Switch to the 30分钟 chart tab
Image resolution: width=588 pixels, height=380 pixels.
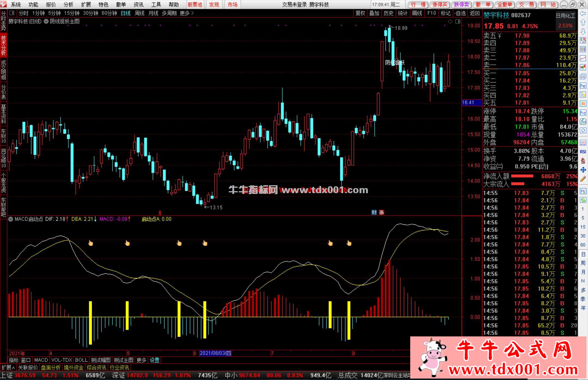pos(91,13)
